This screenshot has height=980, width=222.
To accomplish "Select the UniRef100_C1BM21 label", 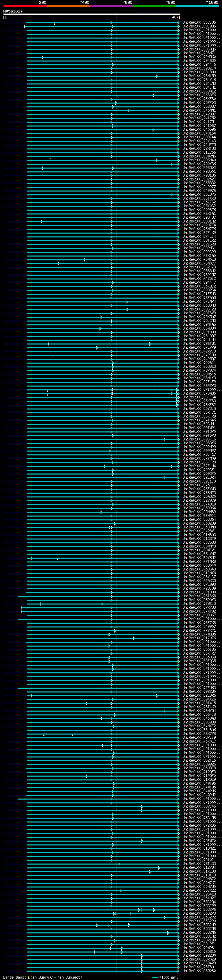I will 199,848.
